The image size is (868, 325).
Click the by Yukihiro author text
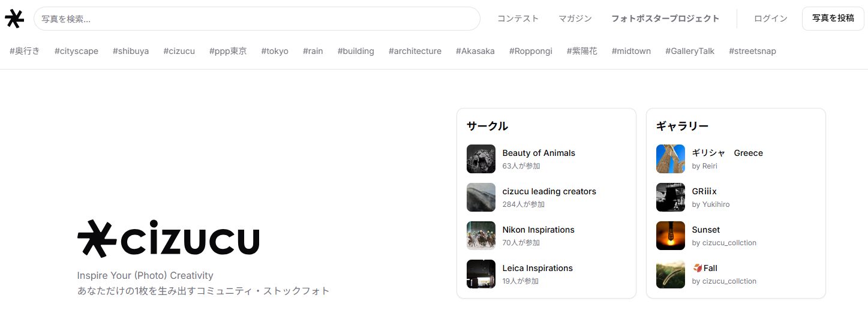click(x=711, y=204)
